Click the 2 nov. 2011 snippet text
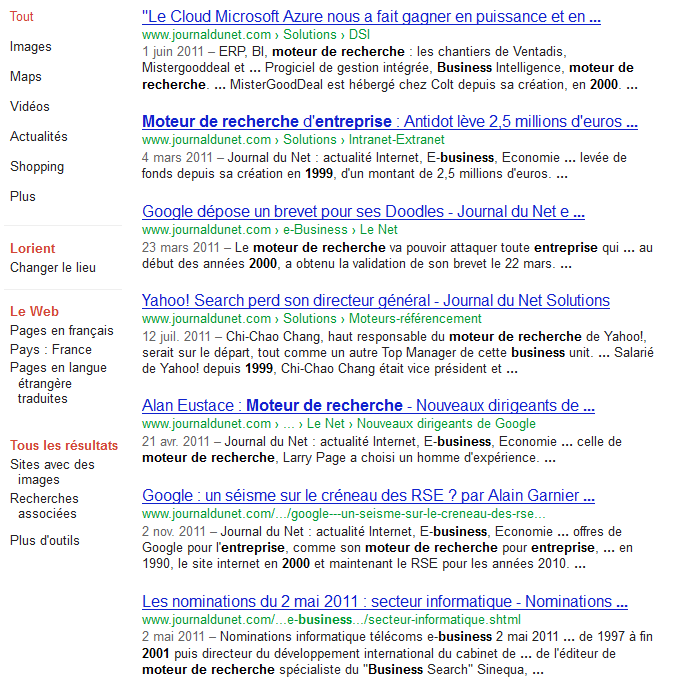Image resolution: width=680 pixels, height=689 pixels. [387, 548]
